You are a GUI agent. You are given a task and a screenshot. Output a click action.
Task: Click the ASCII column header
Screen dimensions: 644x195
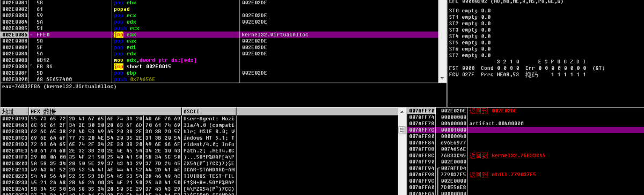209,111
